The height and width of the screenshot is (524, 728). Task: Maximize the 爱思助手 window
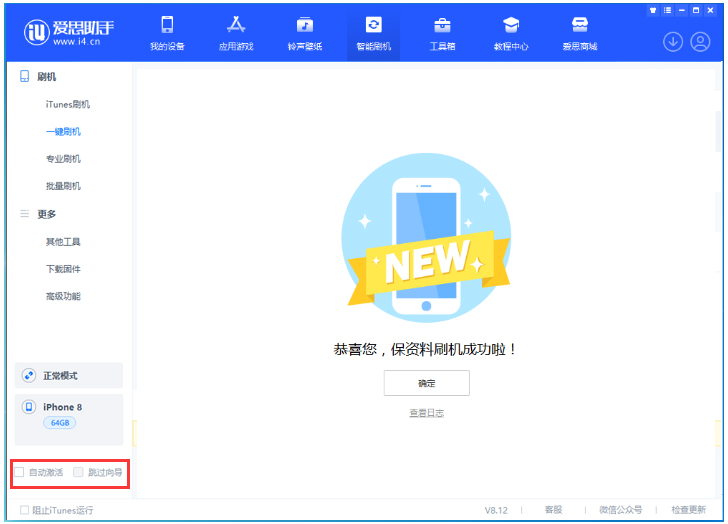pos(696,10)
